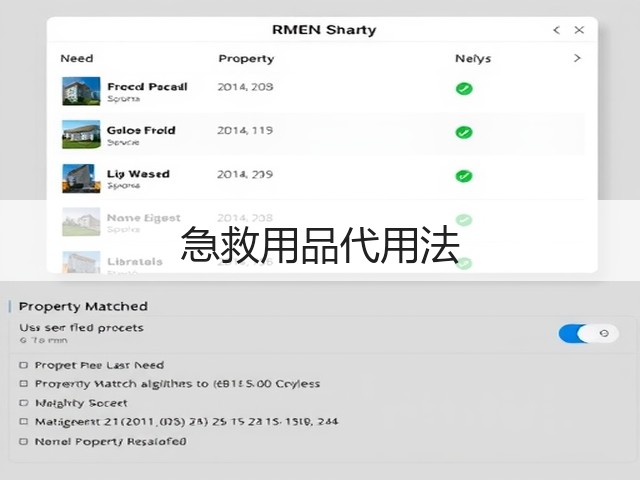Click the Nelys column header

click(x=473, y=59)
